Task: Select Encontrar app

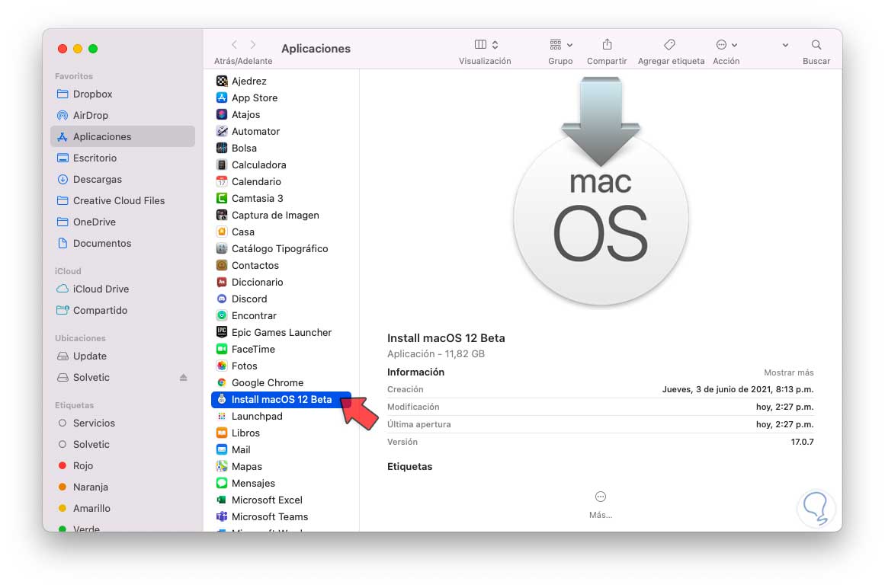Action: (281, 315)
